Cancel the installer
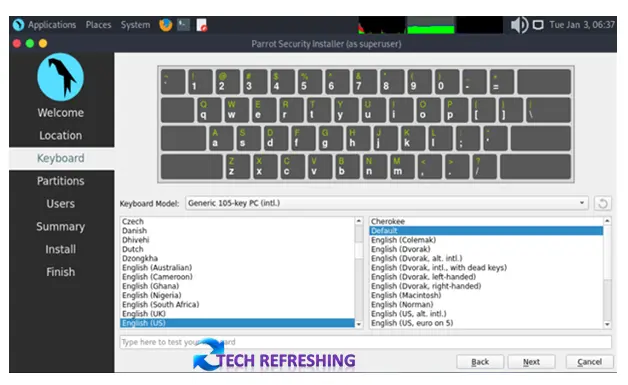Image resolution: width=628 pixels, height=385 pixels. point(589,362)
